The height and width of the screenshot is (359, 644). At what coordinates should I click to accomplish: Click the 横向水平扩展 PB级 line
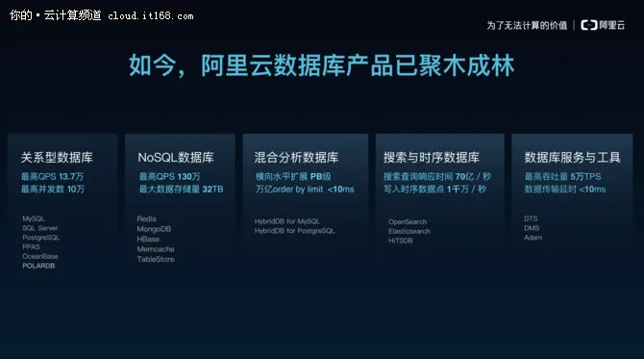(x=293, y=176)
